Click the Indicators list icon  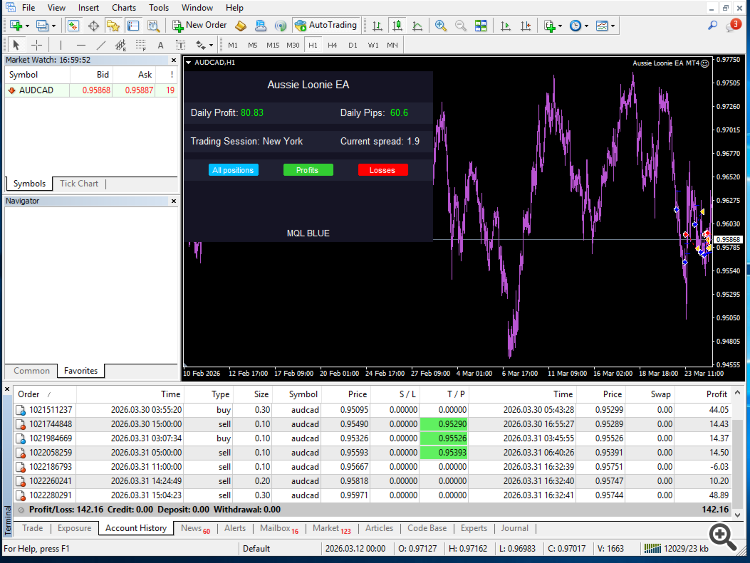(550, 25)
